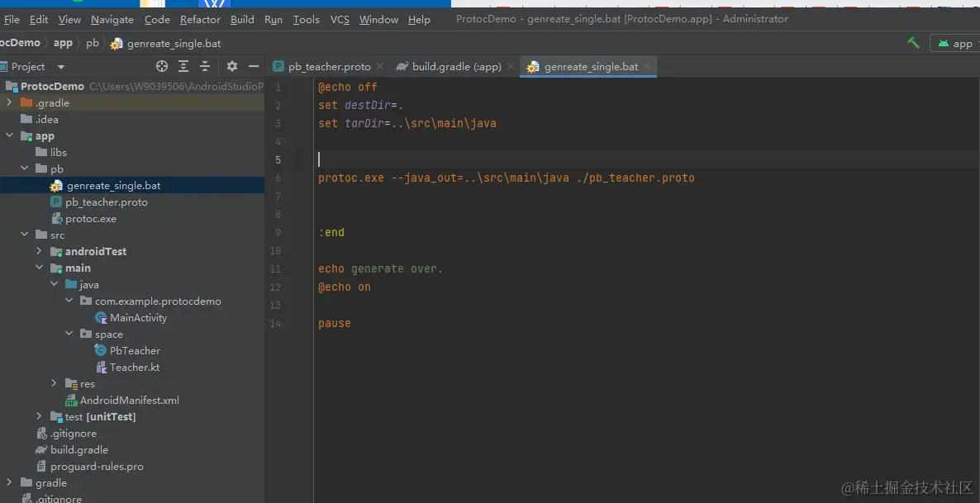Open the Refactor menu
This screenshot has height=503, width=980.
point(200,19)
